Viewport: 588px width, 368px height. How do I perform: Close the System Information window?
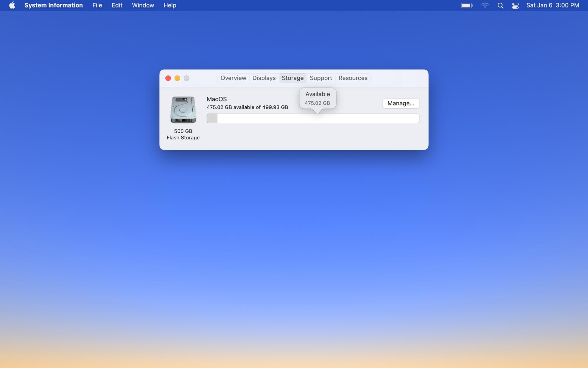168,78
